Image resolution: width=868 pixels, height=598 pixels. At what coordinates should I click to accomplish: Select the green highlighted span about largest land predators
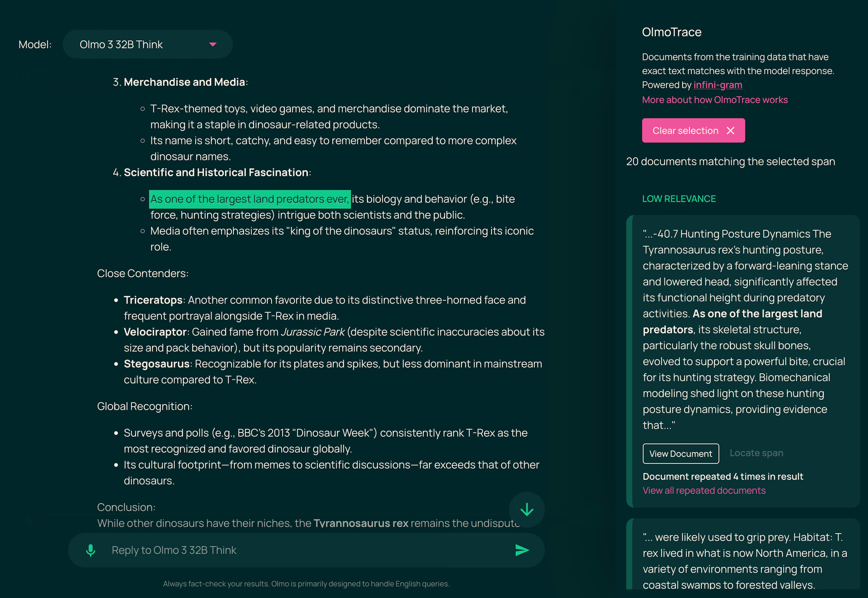point(249,199)
